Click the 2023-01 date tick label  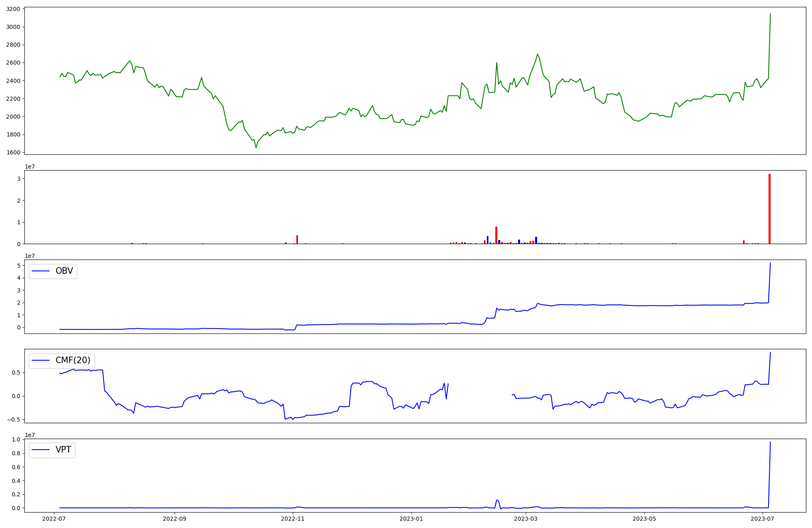[411, 519]
